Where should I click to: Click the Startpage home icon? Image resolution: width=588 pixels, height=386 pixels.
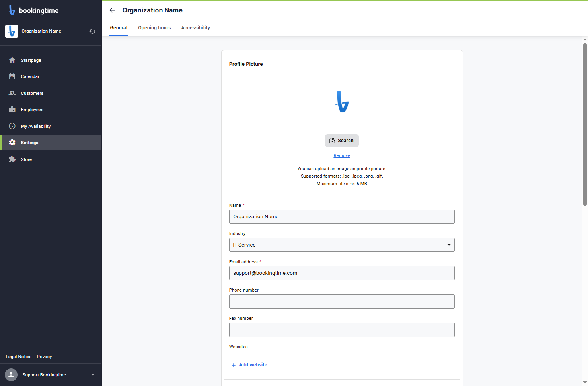point(12,60)
